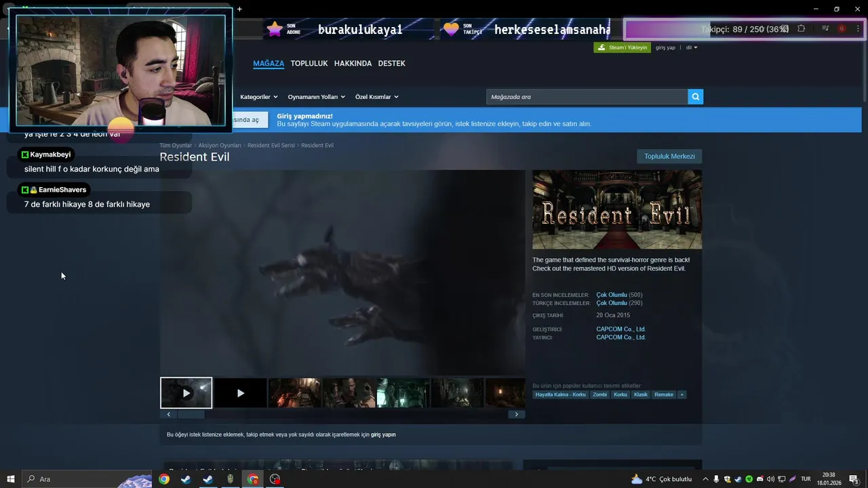
Task: Open Steam tray icon
Action: pos(738,479)
